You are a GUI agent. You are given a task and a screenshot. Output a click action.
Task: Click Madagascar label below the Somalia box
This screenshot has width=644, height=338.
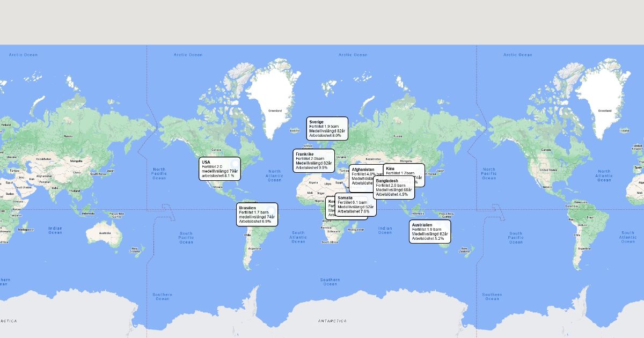click(x=355, y=230)
